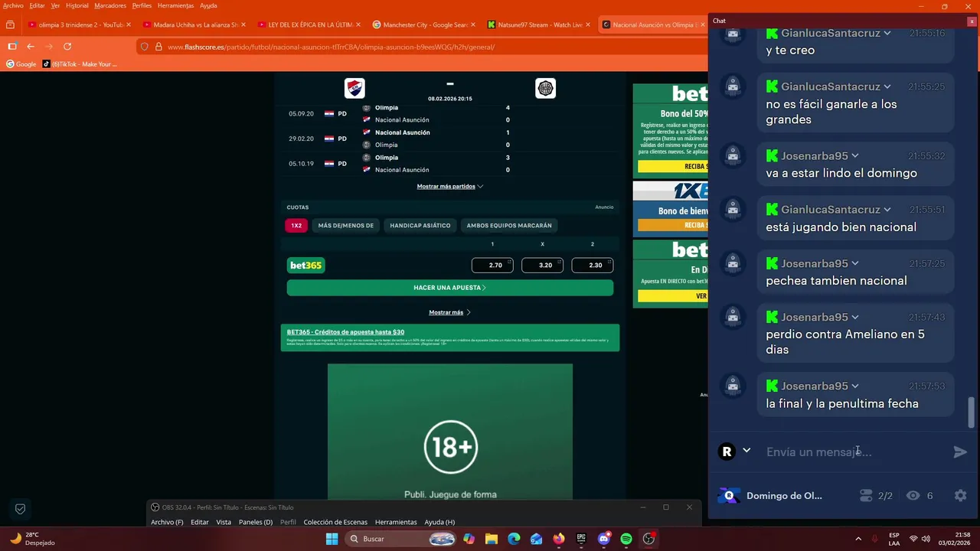The image size is (980, 551).
Task: Click the 2.70 home win odds
Action: pos(492,265)
